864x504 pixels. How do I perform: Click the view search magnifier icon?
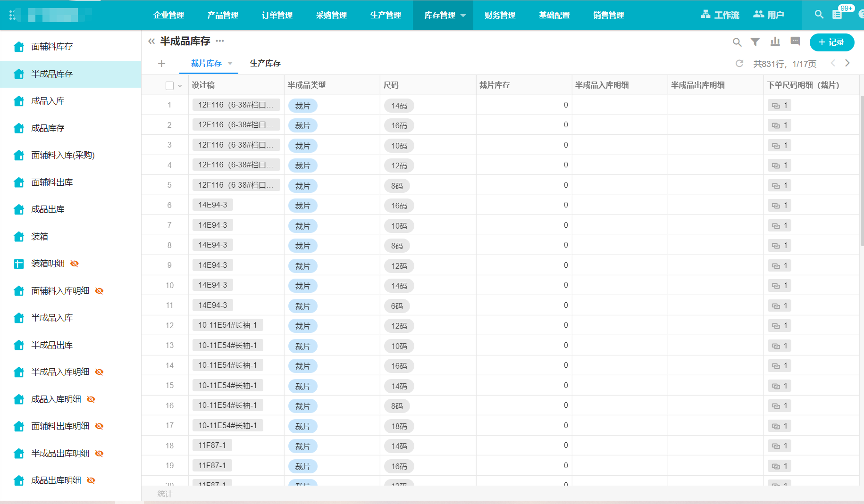coord(737,42)
